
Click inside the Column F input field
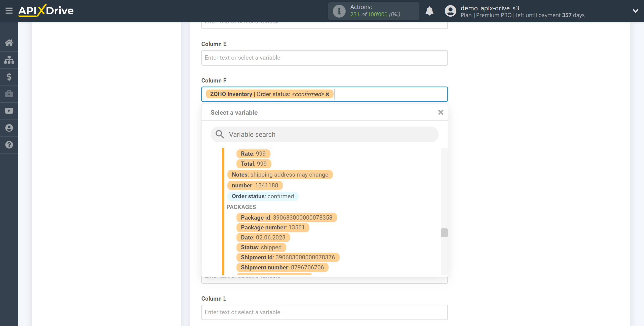click(325, 94)
